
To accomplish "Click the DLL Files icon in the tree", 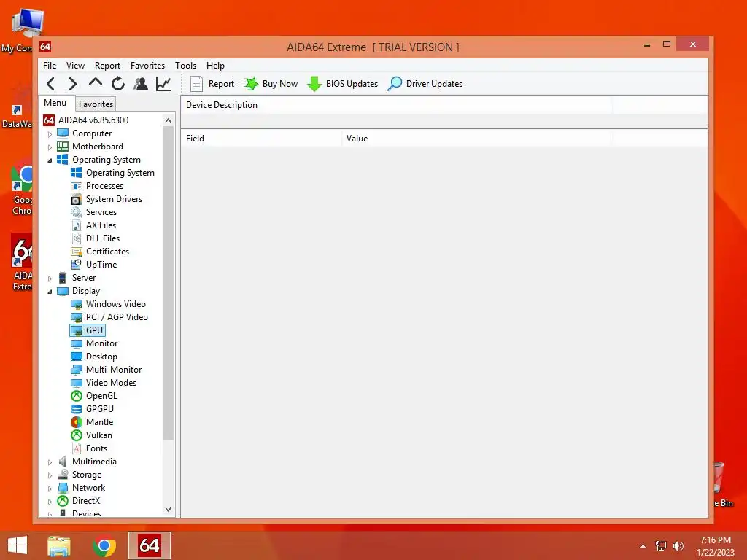I will click(x=76, y=238).
